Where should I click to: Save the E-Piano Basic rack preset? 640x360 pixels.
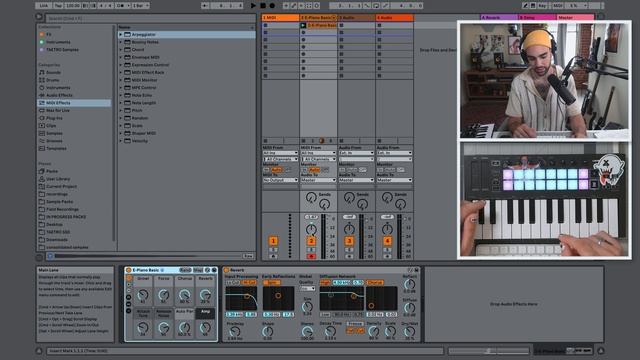[214, 270]
